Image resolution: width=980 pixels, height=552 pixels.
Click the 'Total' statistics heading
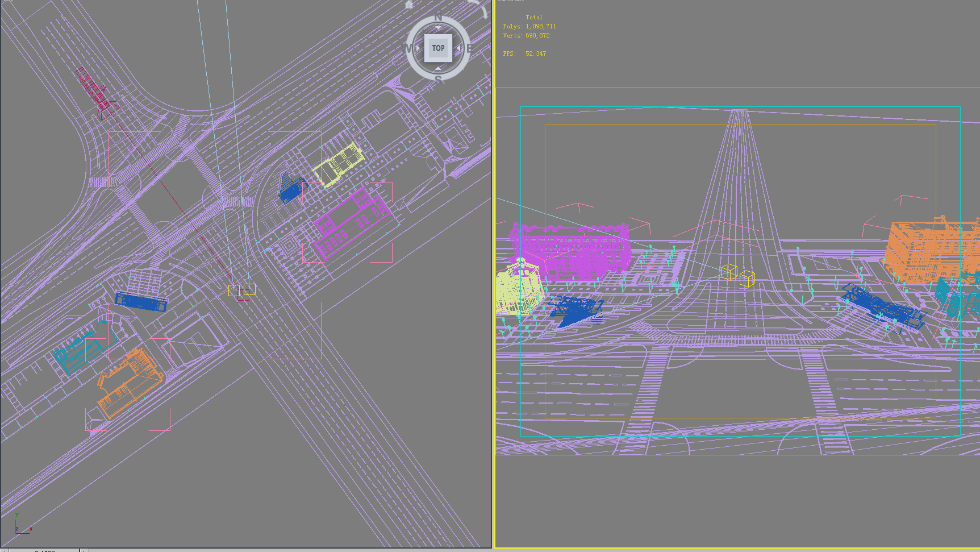[534, 17]
